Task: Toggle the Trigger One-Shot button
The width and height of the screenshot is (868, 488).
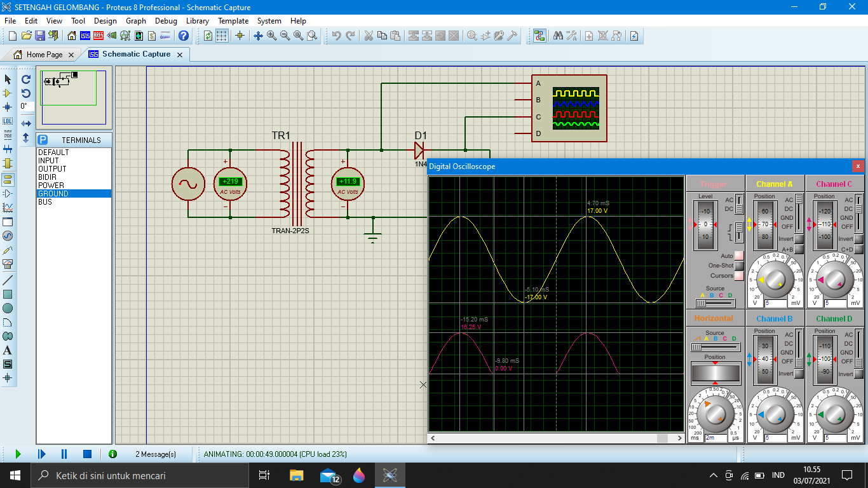Action: [x=739, y=266]
